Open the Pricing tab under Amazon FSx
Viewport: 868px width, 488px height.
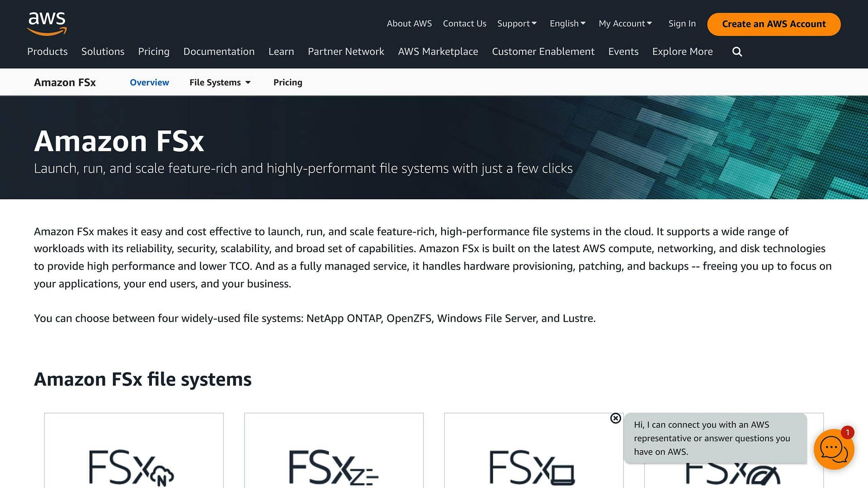tap(288, 82)
